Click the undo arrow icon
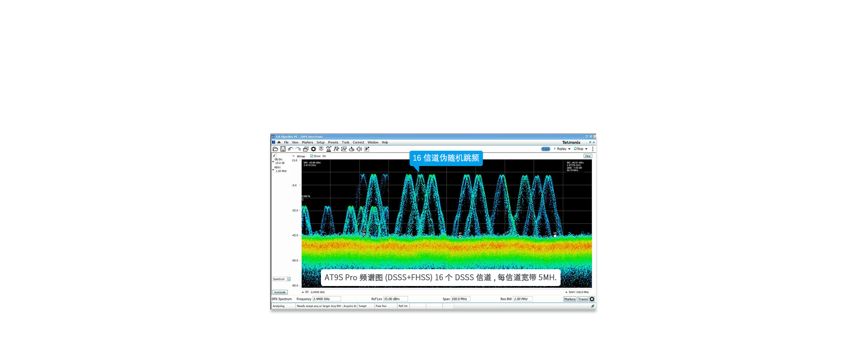The image size is (868, 353). tap(291, 149)
